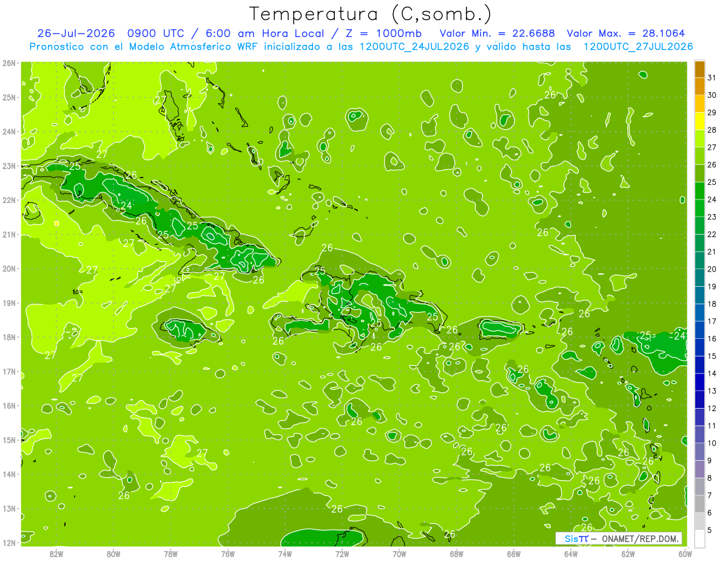728x562 pixels.
Task: Click the "82W" longitude axis label
Action: coord(56,554)
